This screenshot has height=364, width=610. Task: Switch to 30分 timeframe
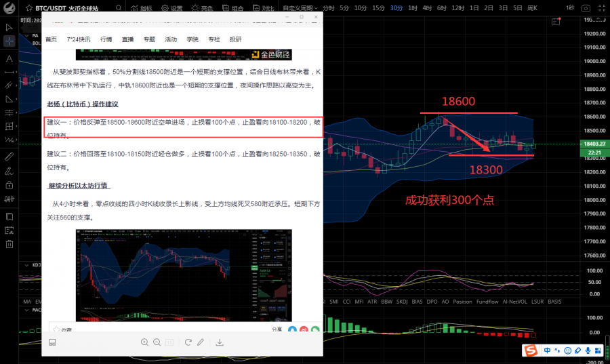[396, 7]
